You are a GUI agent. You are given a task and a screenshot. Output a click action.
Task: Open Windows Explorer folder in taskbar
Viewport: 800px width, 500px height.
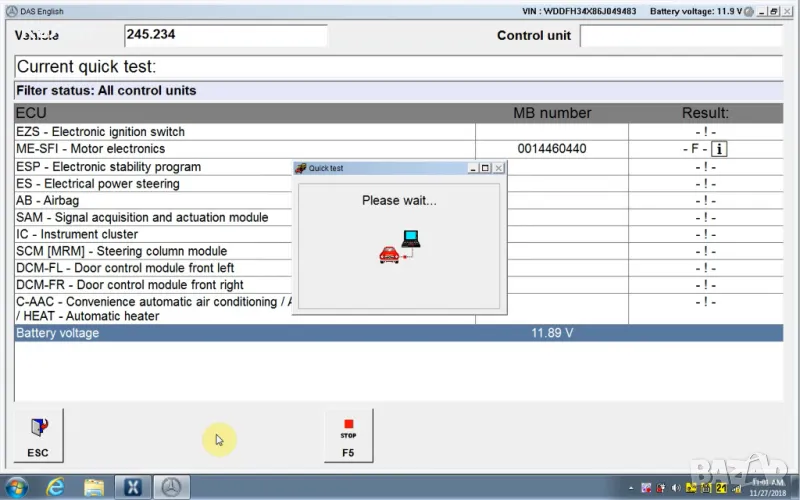click(x=94, y=488)
